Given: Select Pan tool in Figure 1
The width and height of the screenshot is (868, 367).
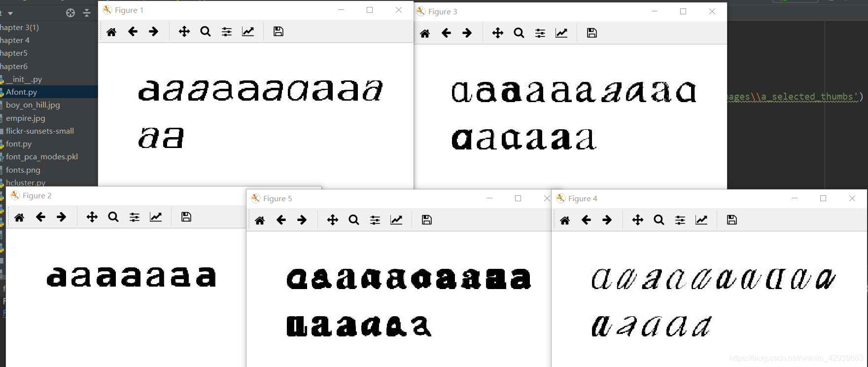Looking at the screenshot, I should click(184, 32).
